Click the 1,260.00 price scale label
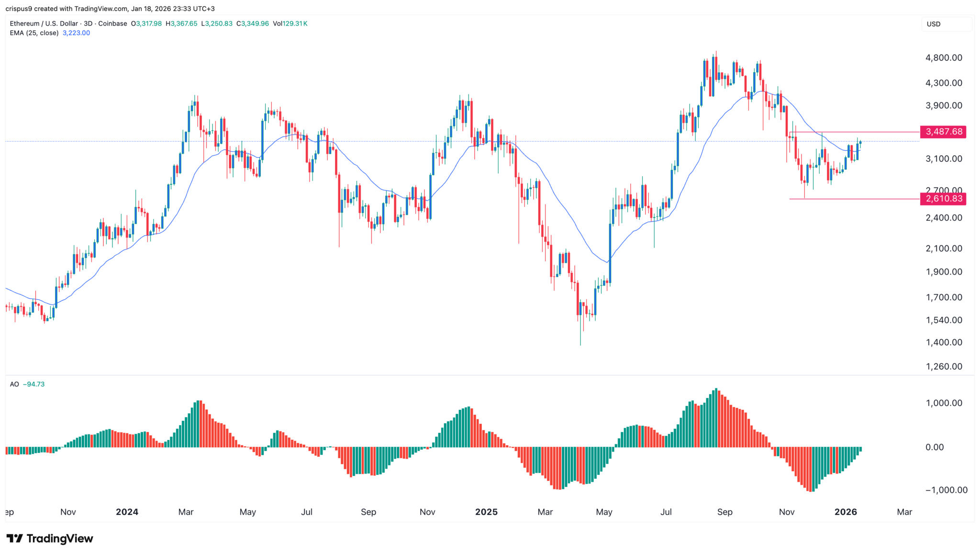The width and height of the screenshot is (980, 555). [944, 366]
